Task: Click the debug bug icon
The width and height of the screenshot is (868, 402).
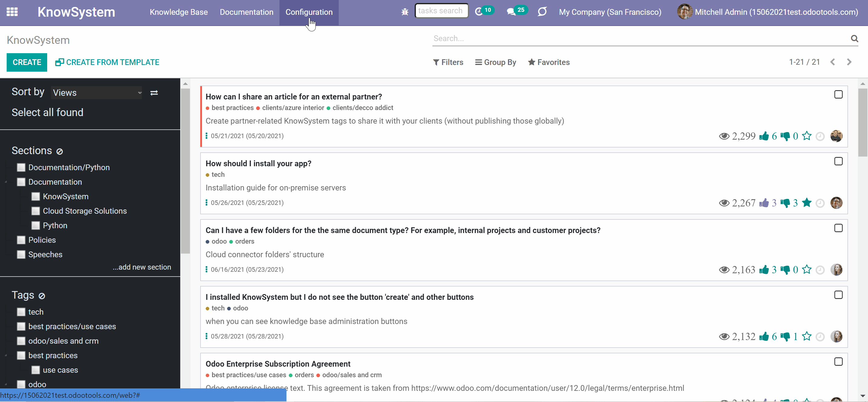Action: pos(405,12)
